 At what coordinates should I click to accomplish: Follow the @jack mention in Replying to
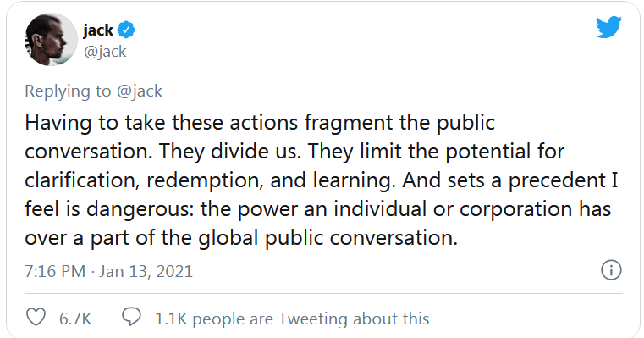coord(140,91)
